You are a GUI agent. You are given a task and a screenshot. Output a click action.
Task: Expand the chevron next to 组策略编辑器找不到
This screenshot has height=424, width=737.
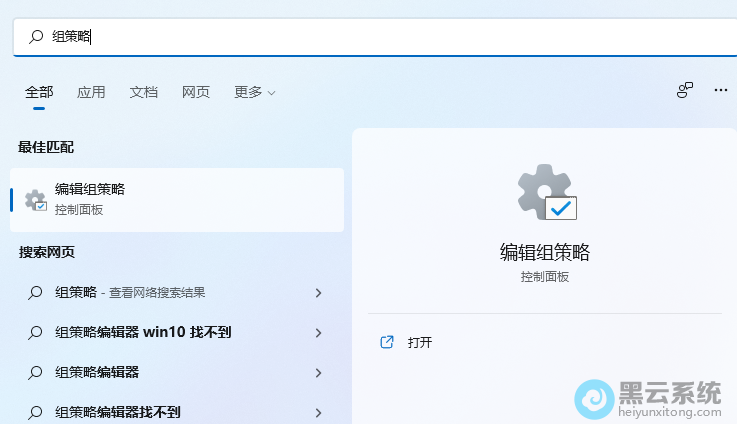click(x=318, y=412)
